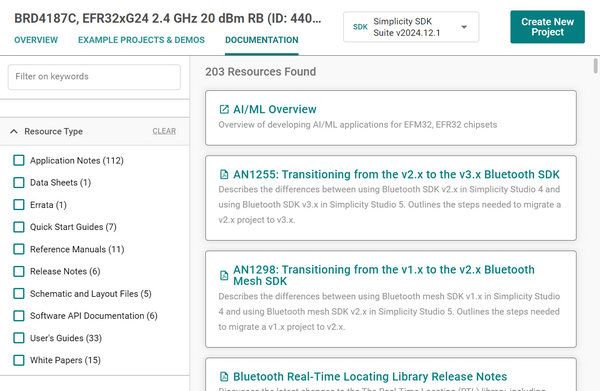Tick the User's Guides (33) checkbox

pyautogui.click(x=19, y=338)
